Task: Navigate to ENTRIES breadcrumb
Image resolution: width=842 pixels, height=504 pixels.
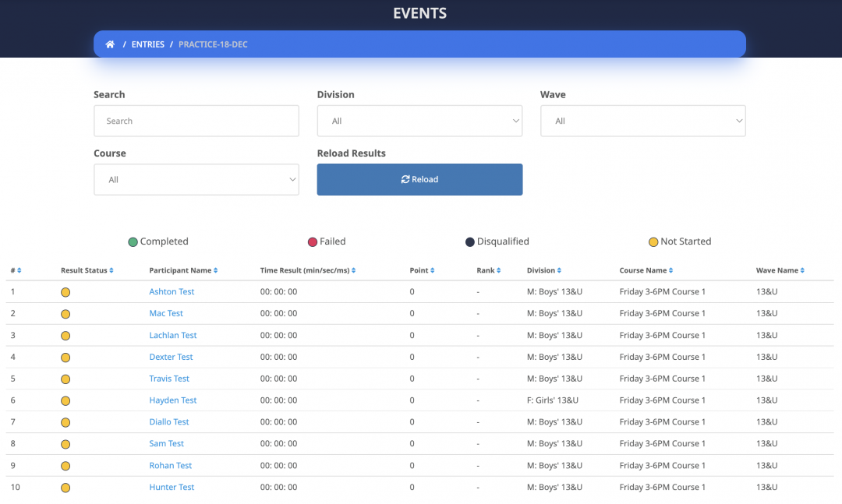Action: pos(147,44)
